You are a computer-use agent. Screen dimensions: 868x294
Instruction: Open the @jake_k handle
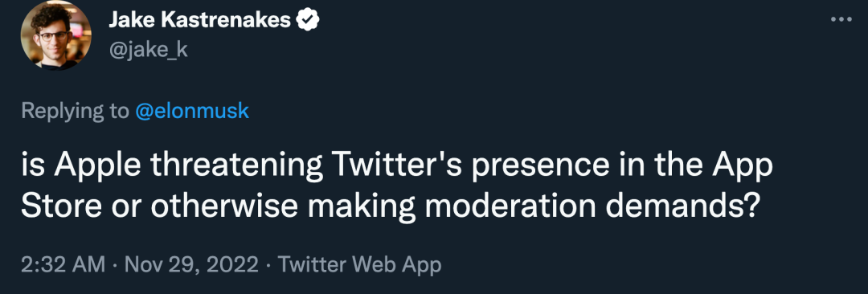click(x=149, y=50)
